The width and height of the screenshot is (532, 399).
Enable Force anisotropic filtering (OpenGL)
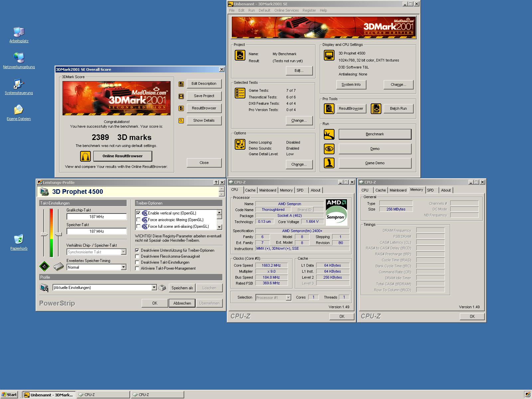point(138,220)
